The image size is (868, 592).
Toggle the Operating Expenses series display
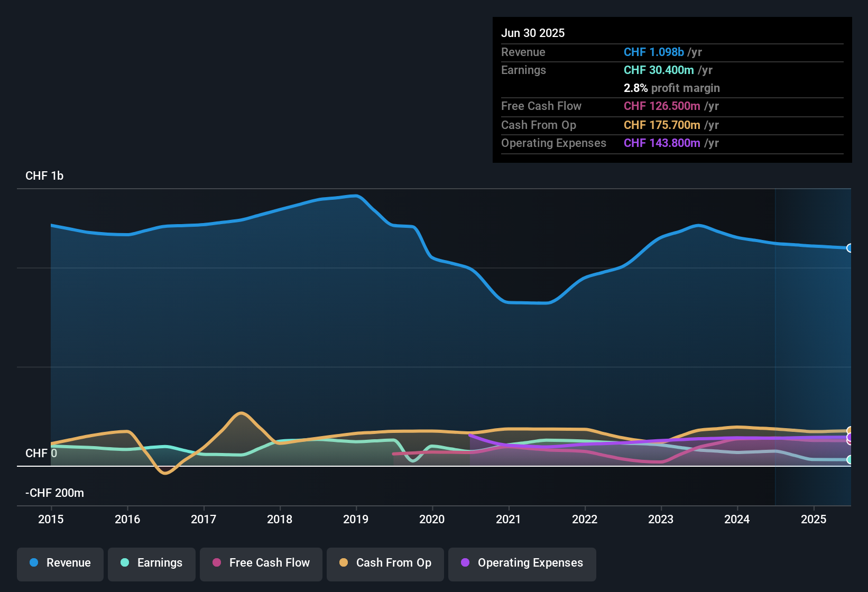tap(522, 564)
